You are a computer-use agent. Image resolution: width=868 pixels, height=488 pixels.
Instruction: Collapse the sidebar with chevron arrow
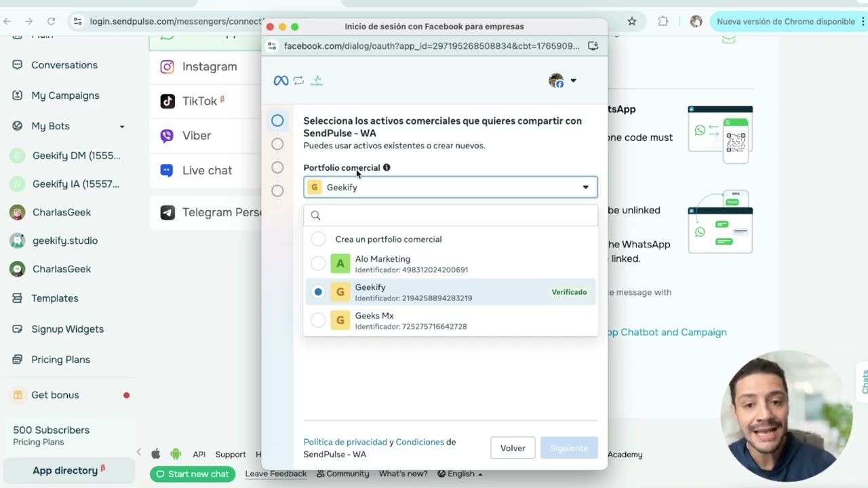[x=139, y=452]
